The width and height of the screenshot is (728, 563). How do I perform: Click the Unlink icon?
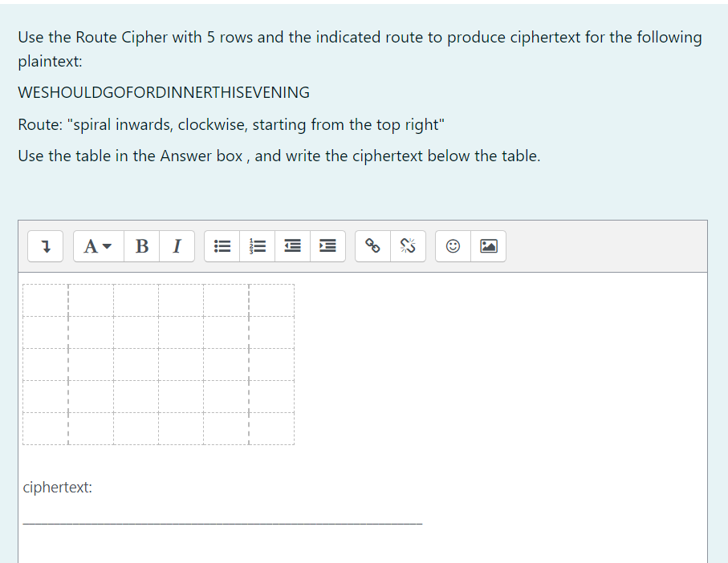pos(408,246)
